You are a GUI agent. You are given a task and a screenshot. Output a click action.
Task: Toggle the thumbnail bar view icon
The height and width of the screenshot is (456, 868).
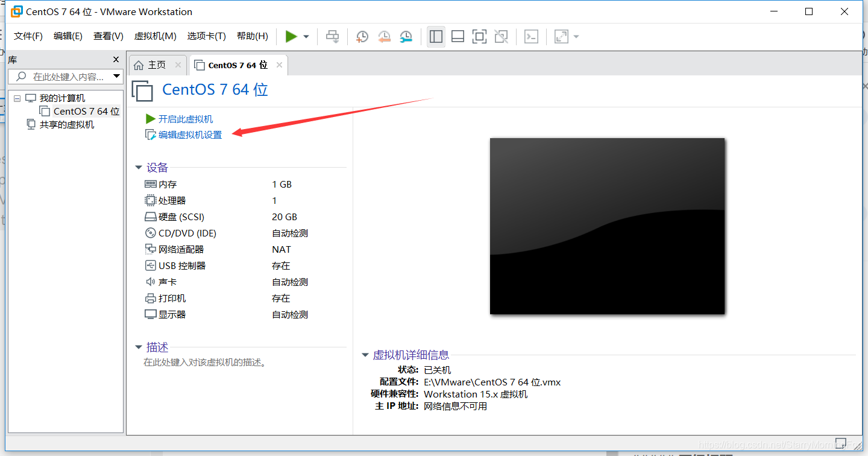coord(458,37)
